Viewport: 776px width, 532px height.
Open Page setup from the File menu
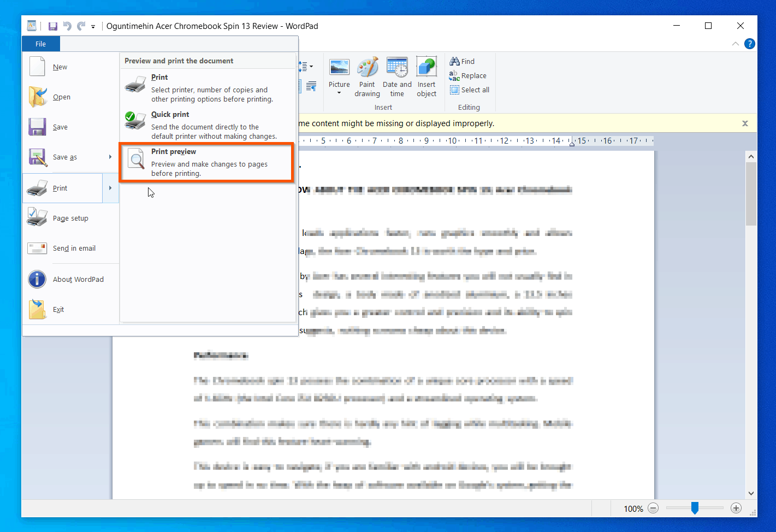click(x=70, y=218)
